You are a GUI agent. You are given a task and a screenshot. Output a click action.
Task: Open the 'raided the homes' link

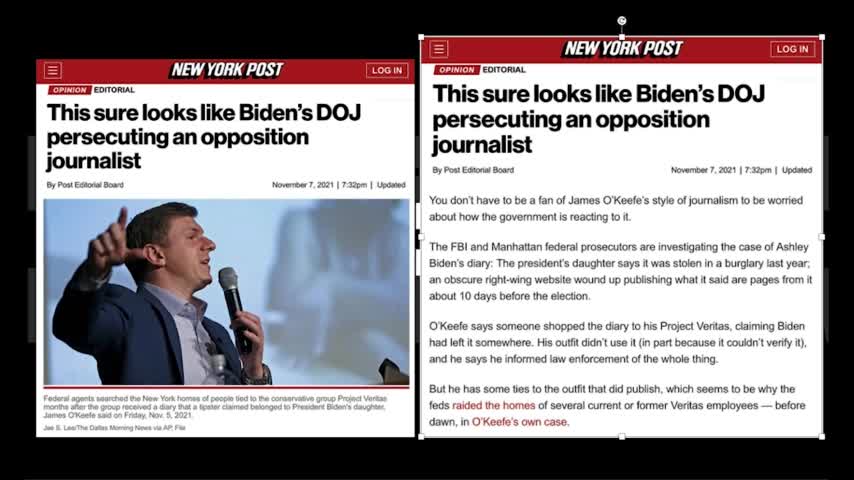[x=493, y=405]
